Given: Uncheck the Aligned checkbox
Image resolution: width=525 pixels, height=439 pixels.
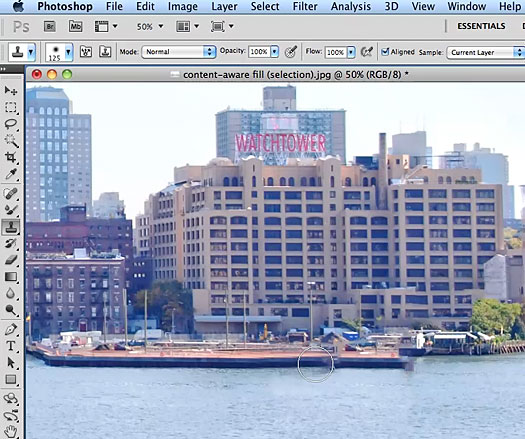Looking at the screenshot, I should point(385,52).
